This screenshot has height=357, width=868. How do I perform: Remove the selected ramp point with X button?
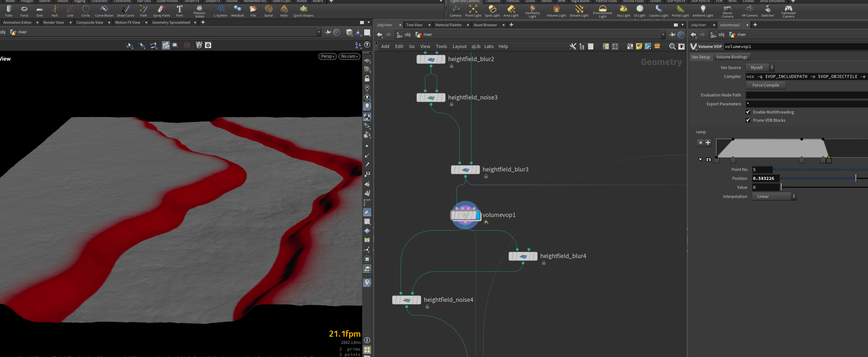point(701,143)
